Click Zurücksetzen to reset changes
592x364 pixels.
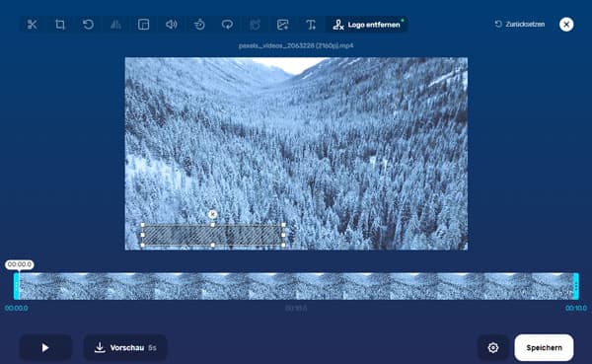coord(520,24)
